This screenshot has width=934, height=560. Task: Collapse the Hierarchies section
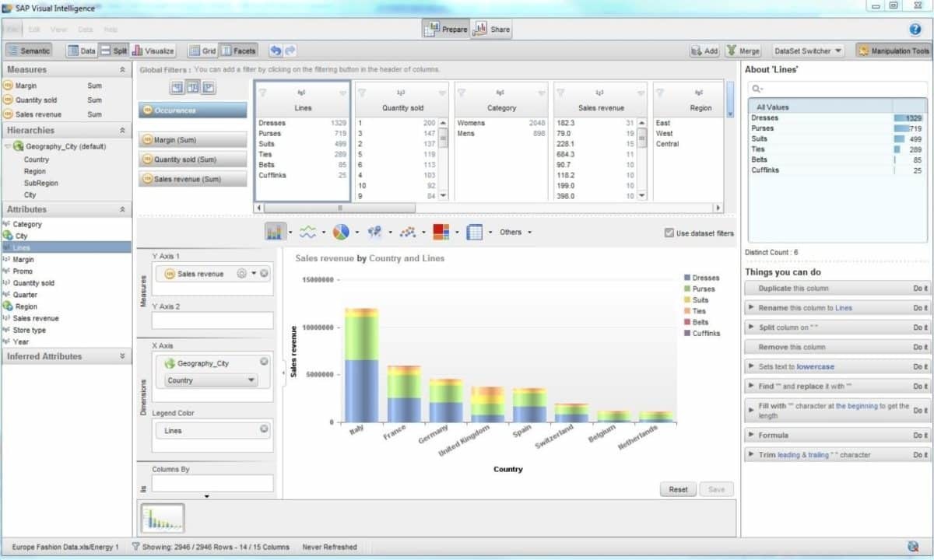[x=122, y=131]
